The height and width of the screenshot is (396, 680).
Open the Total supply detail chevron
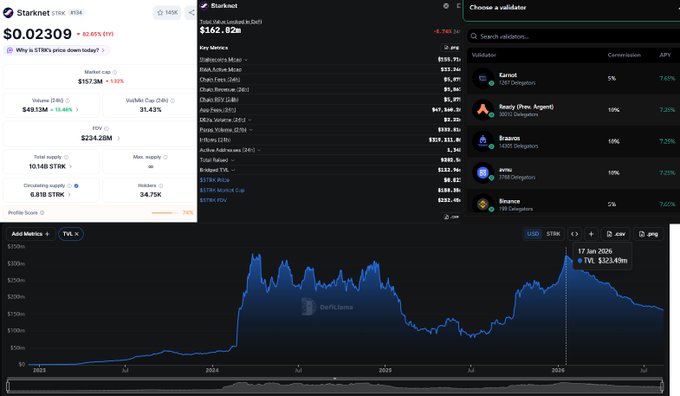point(71,167)
